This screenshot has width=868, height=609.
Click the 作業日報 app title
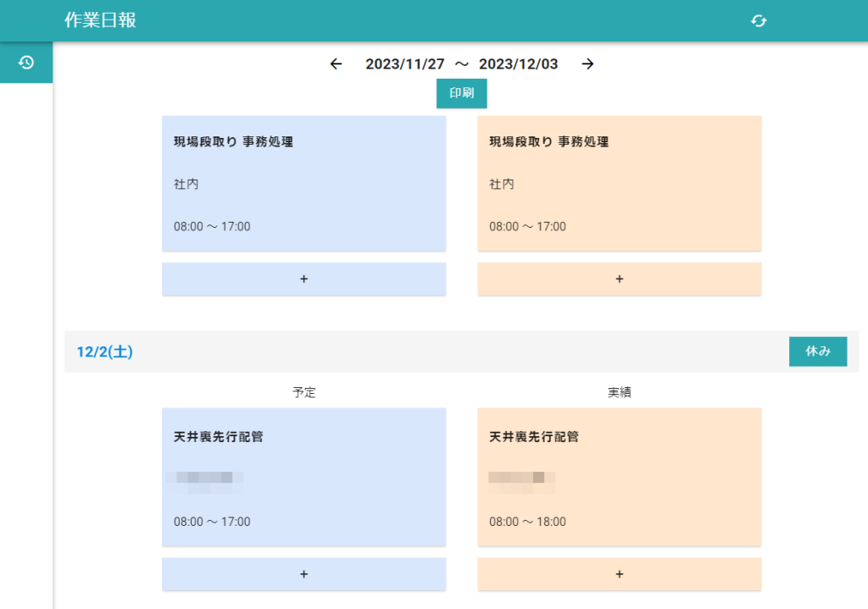[x=100, y=20]
